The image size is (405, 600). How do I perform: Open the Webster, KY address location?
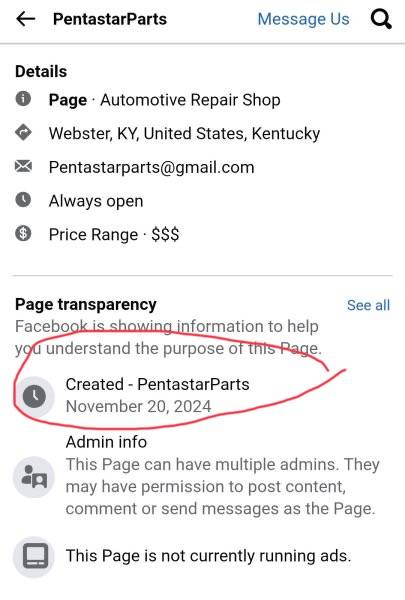tap(184, 134)
